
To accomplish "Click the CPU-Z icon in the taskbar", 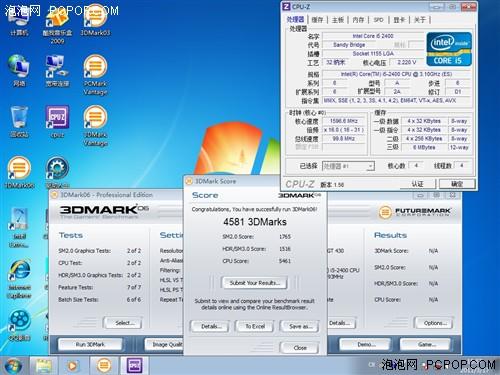I will [x=134, y=366].
